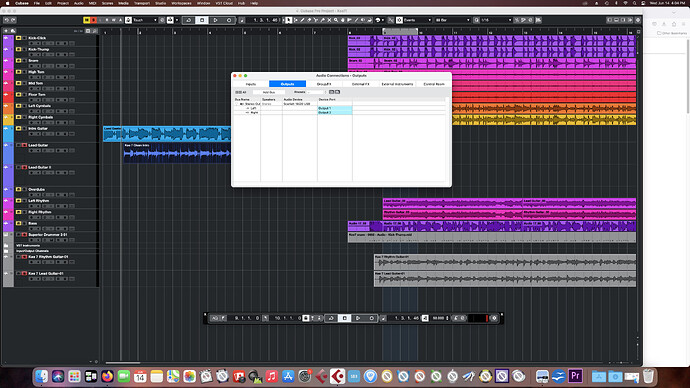This screenshot has width=690, height=388.
Task: Click Intro Guitar blue track color strip
Action: pyautogui.click(x=8, y=134)
